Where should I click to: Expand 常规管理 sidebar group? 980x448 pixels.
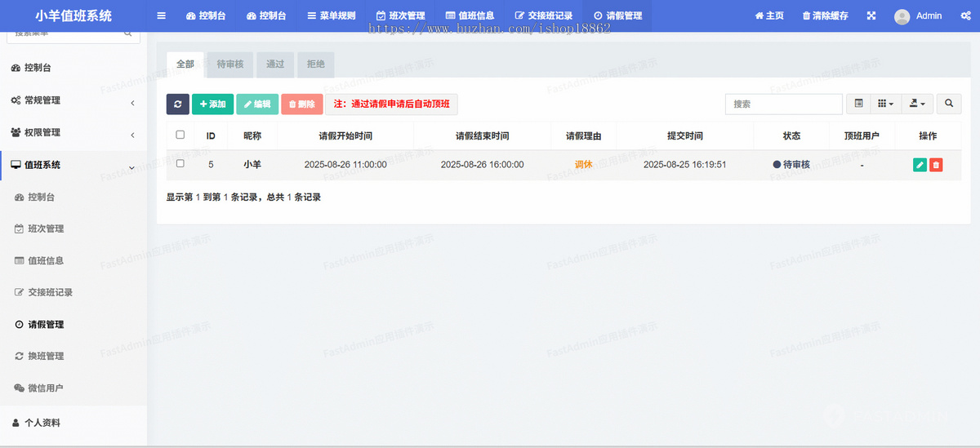pos(73,100)
